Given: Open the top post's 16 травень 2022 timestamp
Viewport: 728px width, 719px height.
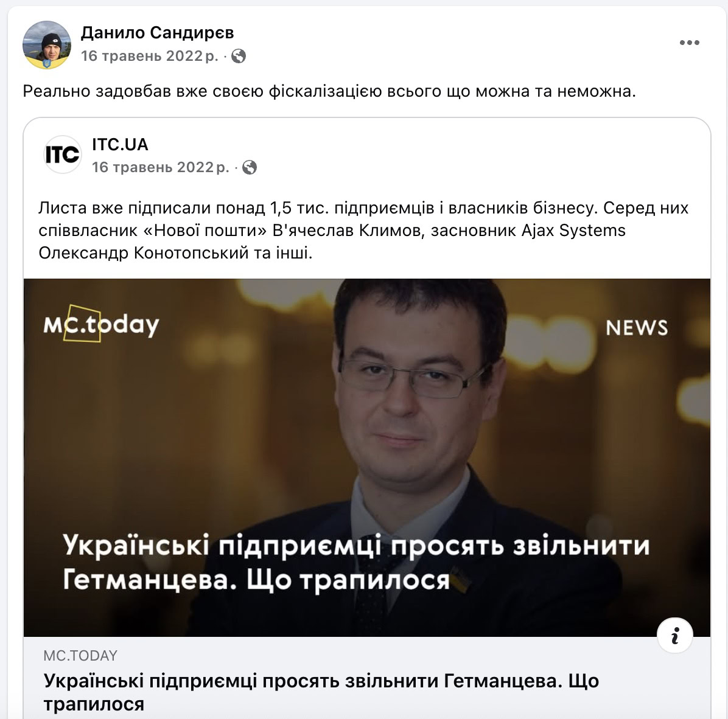Looking at the screenshot, I should (150, 56).
